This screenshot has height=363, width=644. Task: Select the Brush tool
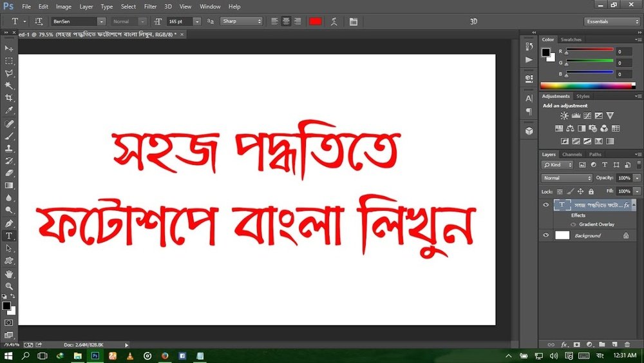8,136
